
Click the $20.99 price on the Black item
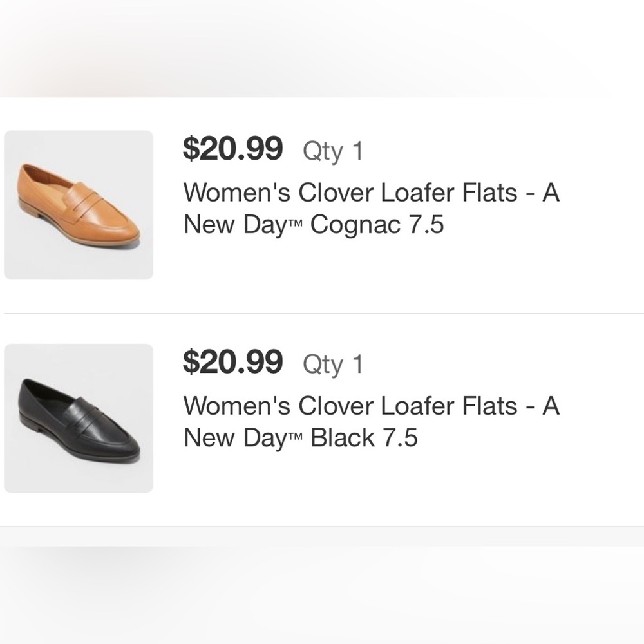pos(233,363)
